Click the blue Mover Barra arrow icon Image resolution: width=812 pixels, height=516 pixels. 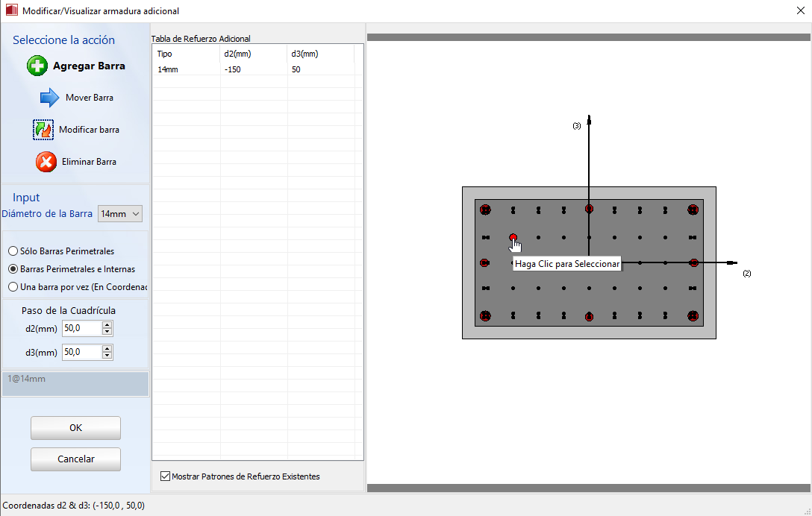(x=49, y=98)
